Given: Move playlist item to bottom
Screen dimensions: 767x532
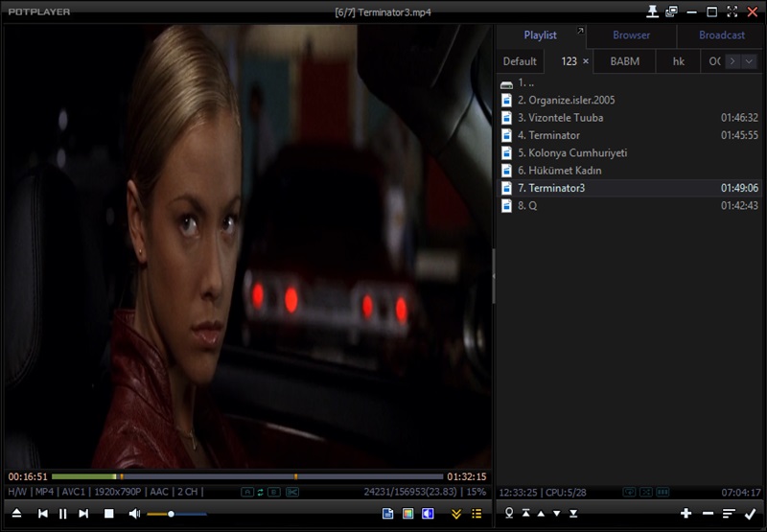Looking at the screenshot, I should tap(573, 513).
